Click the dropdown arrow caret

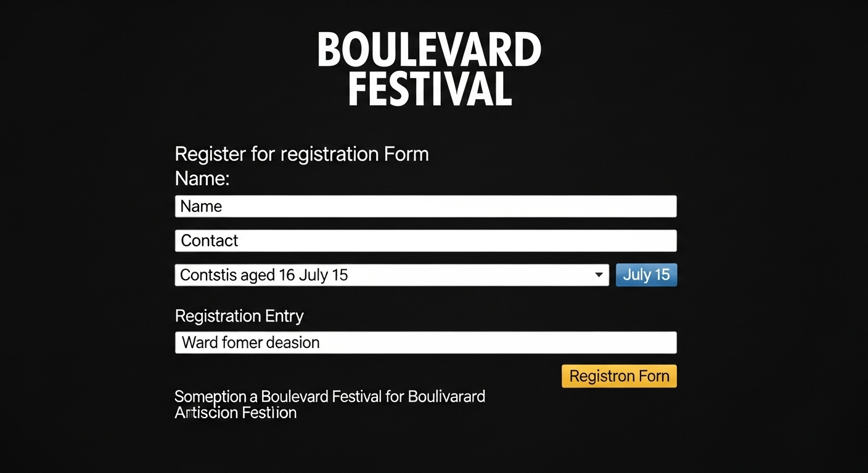pyautogui.click(x=599, y=275)
